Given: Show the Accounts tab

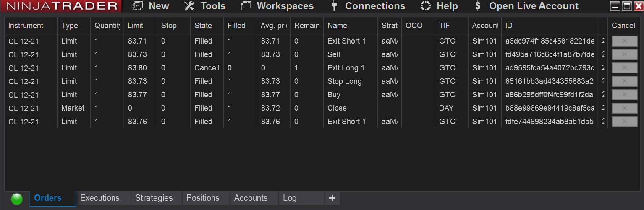Looking at the screenshot, I should point(251,198).
